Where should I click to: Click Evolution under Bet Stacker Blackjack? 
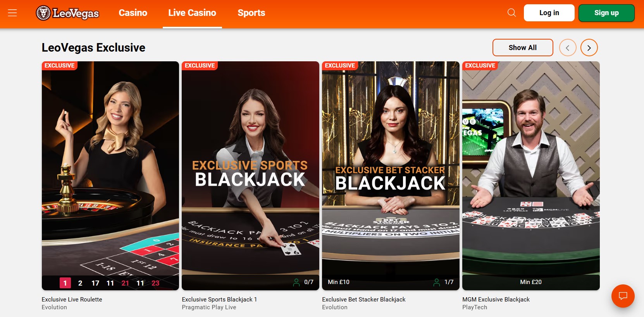coord(335,307)
